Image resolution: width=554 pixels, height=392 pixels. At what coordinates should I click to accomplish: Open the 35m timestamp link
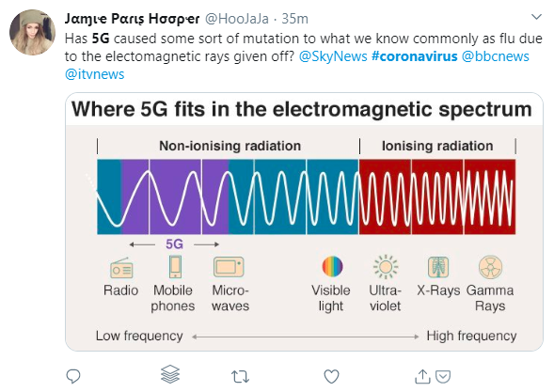294,19
